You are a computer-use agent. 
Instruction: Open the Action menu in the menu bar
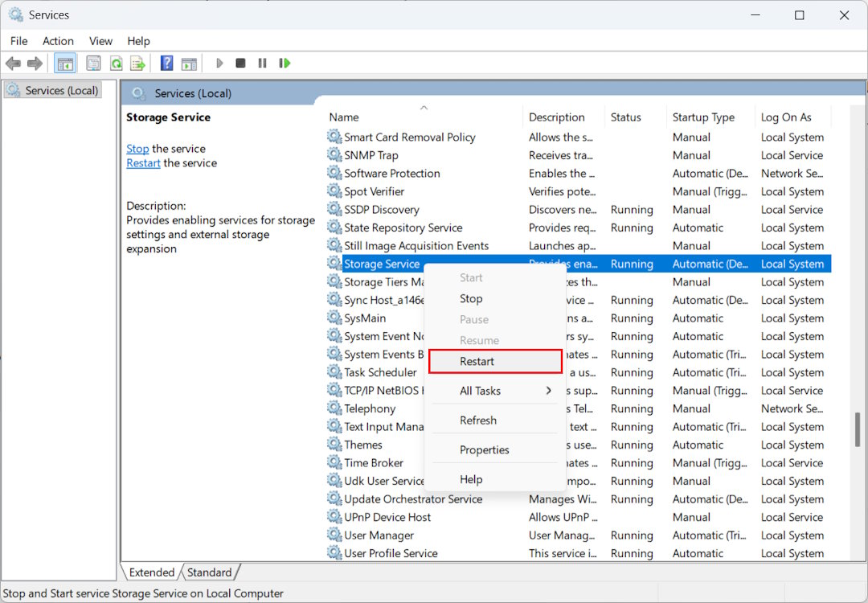(58, 41)
